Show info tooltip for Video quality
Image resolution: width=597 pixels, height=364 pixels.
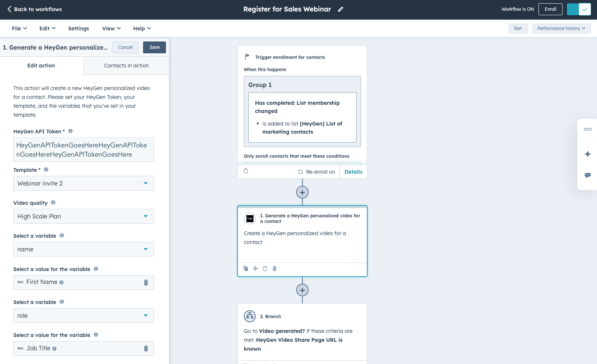[x=53, y=203]
